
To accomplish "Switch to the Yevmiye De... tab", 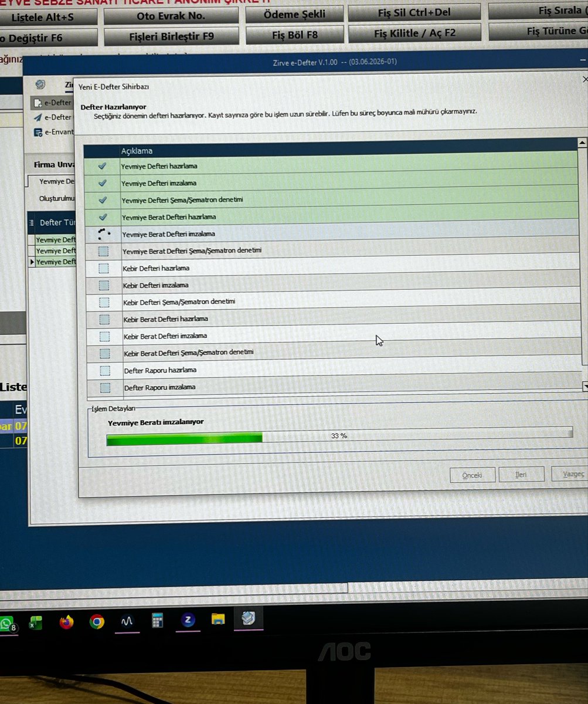I will 52,182.
